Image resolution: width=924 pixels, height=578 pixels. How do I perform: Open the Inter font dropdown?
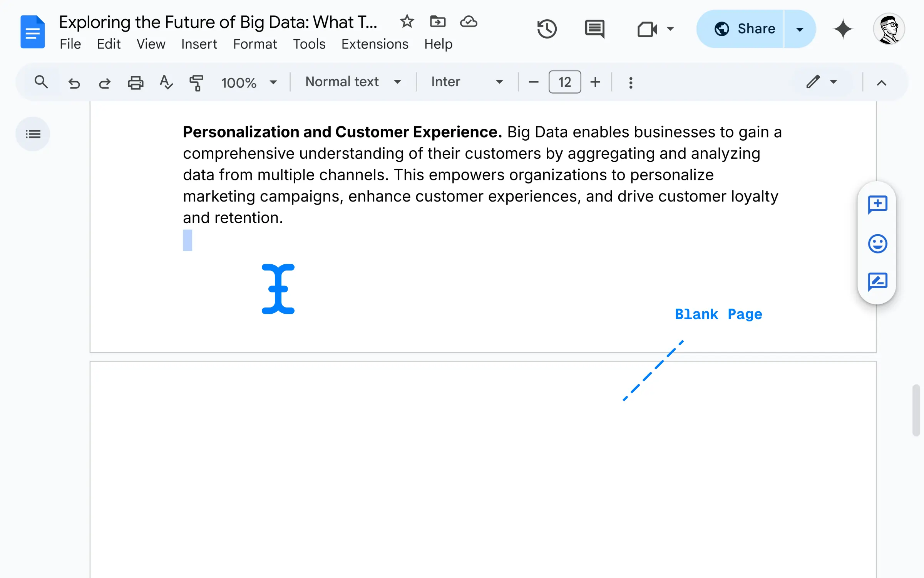pyautogui.click(x=467, y=82)
